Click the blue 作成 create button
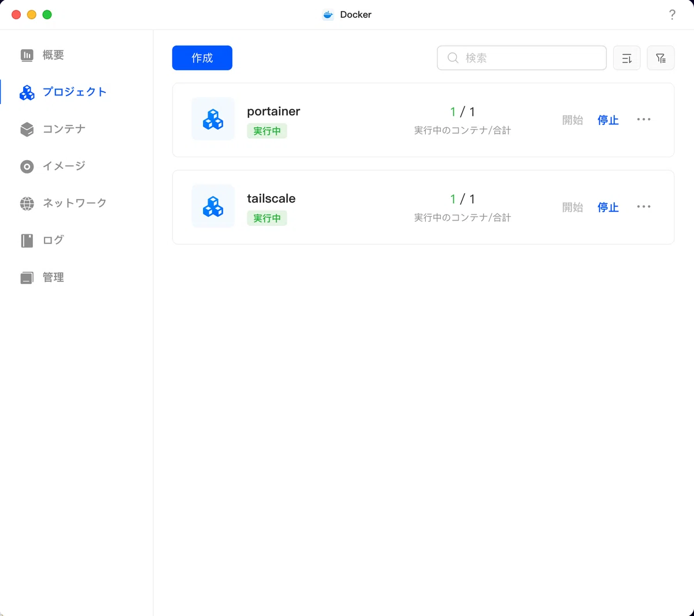Viewport: 694px width, 616px height. pos(202,58)
